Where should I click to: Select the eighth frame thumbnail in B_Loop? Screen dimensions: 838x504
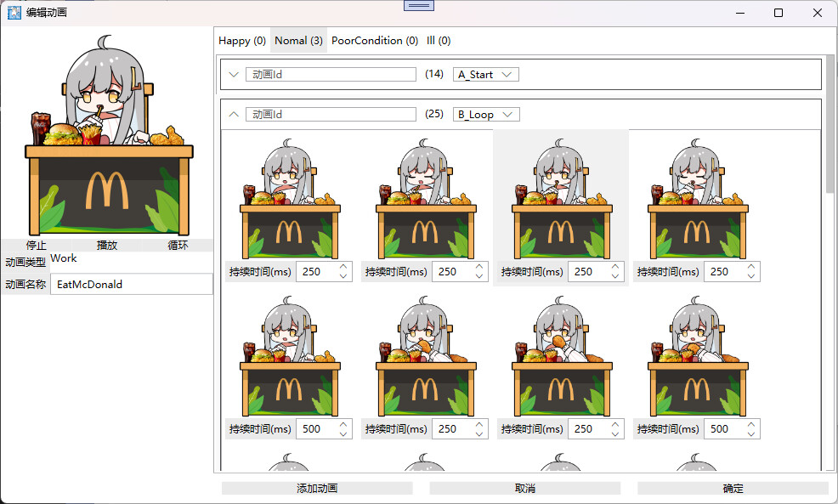tap(698, 355)
